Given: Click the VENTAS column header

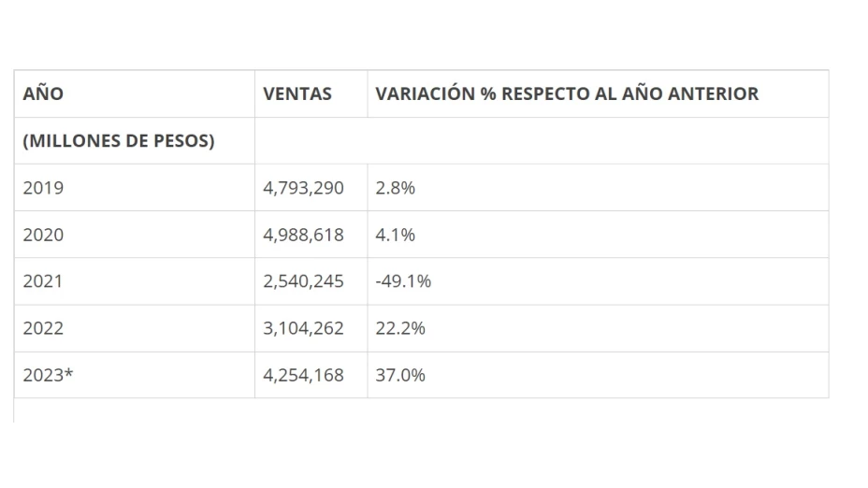Looking at the screenshot, I should pos(311,94).
